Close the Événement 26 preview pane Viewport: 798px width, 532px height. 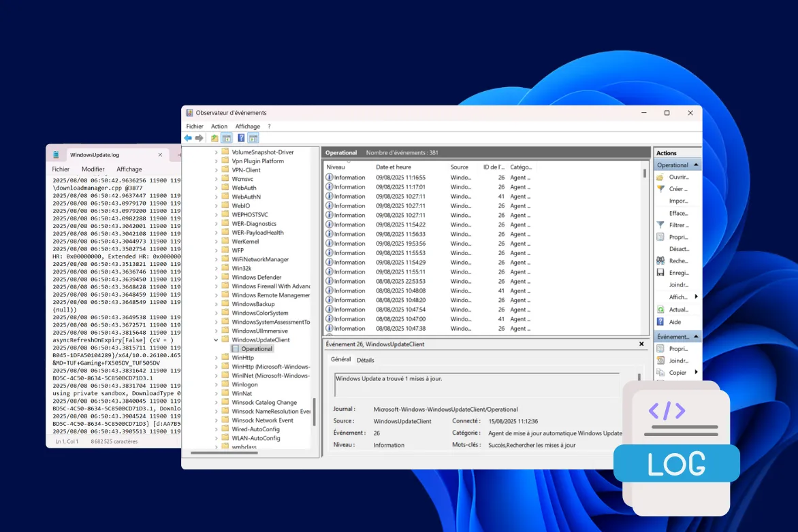click(x=641, y=344)
